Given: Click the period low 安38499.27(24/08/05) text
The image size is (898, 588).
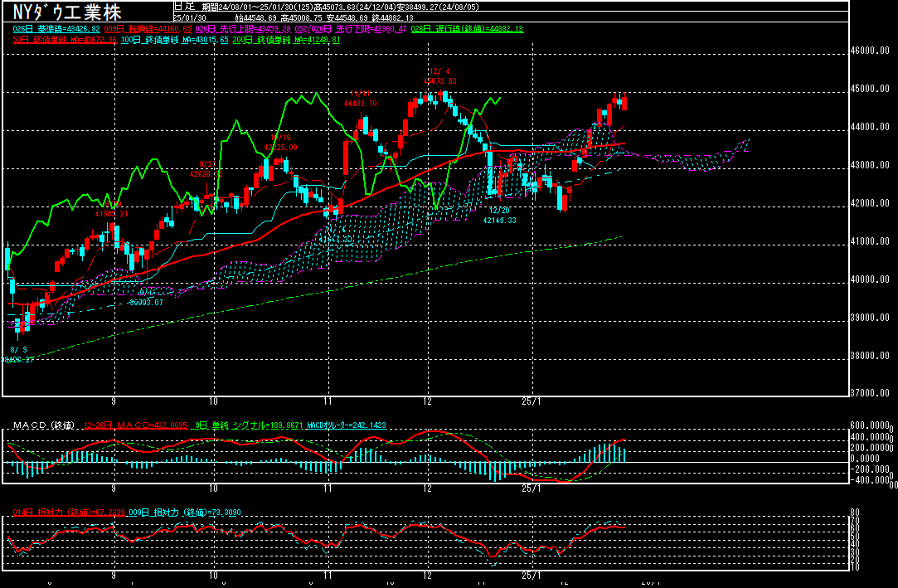Looking at the screenshot, I should click(x=438, y=7).
